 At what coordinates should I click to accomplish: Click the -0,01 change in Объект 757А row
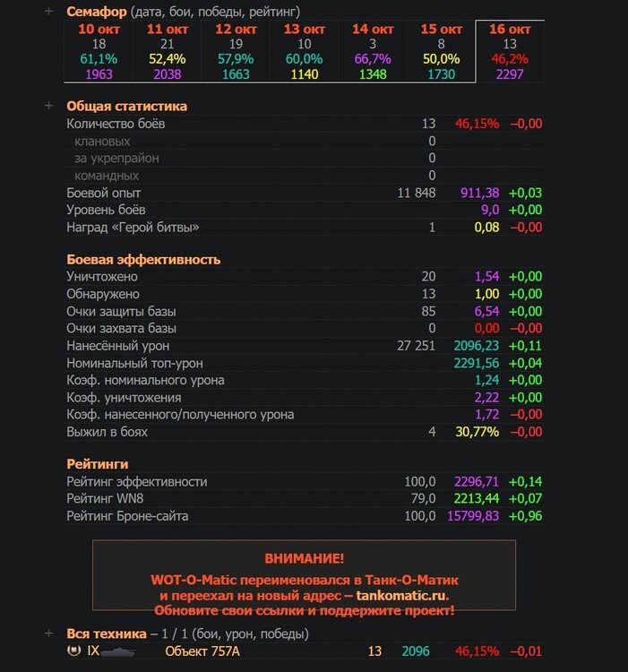pos(526,651)
